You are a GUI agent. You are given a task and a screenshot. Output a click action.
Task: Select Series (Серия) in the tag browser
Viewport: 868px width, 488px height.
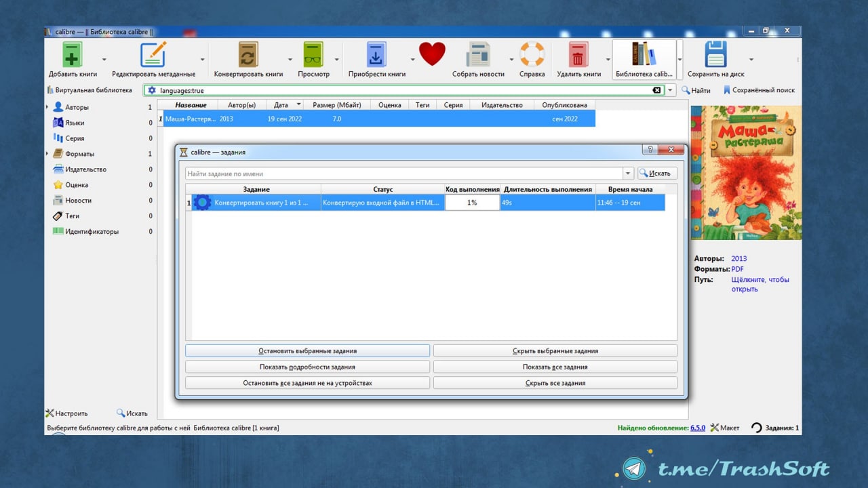[x=75, y=138]
